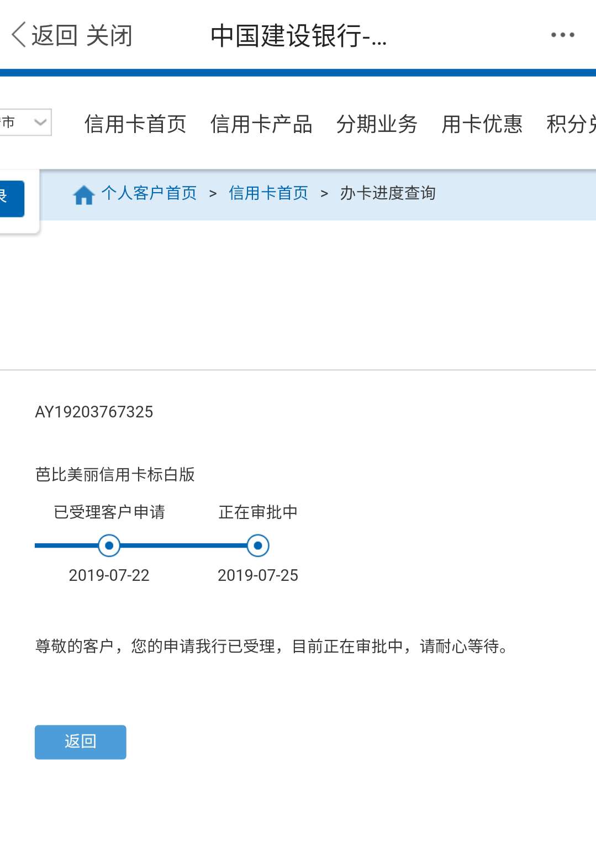
Task: Go to 个人客户首页 breadcrumb link
Action: [149, 193]
